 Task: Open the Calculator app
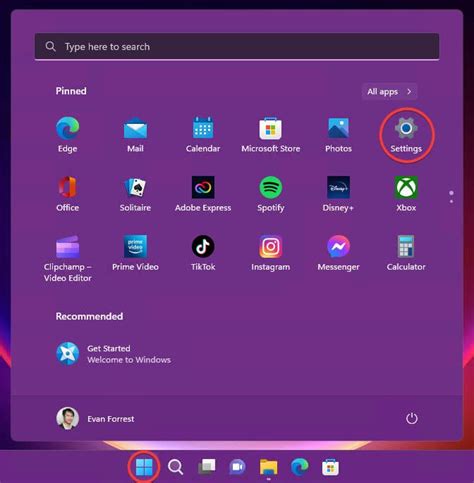click(x=406, y=253)
